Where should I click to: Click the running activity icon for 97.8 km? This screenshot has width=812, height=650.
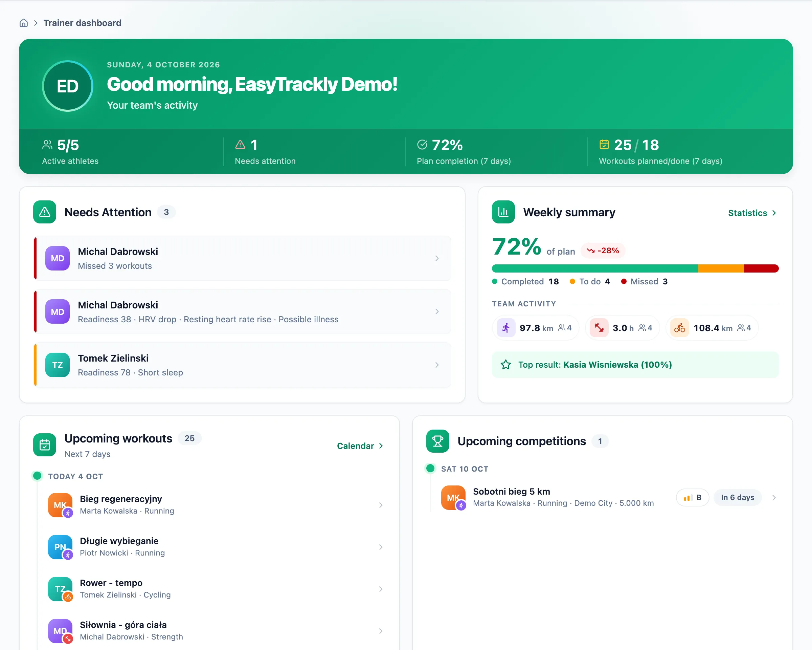pos(506,328)
